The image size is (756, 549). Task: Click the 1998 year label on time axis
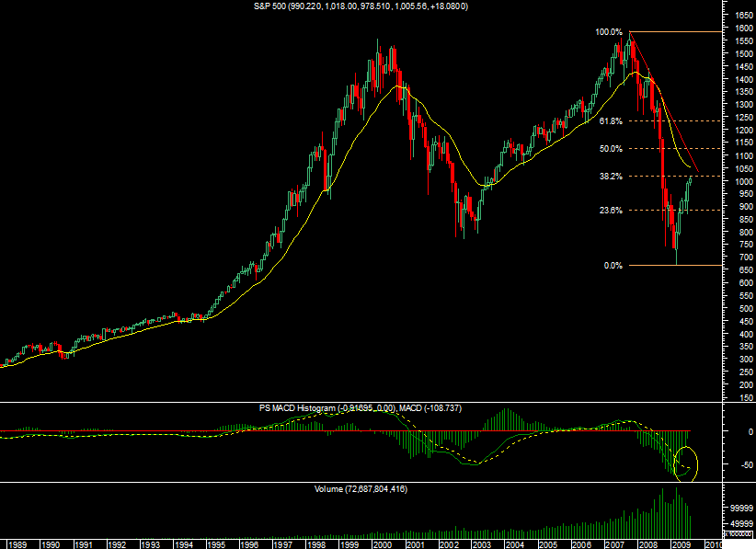pos(316,544)
